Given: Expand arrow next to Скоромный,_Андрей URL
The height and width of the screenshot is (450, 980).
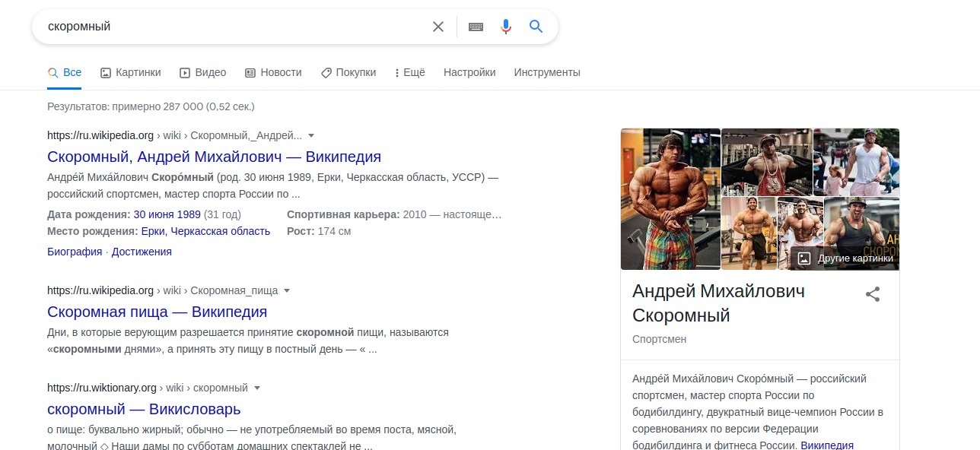Looking at the screenshot, I should [310, 136].
